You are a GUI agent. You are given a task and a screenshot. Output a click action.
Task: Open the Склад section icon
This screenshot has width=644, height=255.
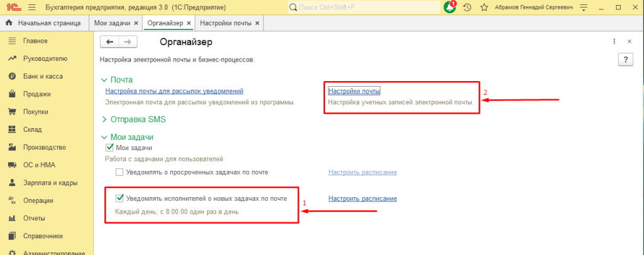point(12,129)
